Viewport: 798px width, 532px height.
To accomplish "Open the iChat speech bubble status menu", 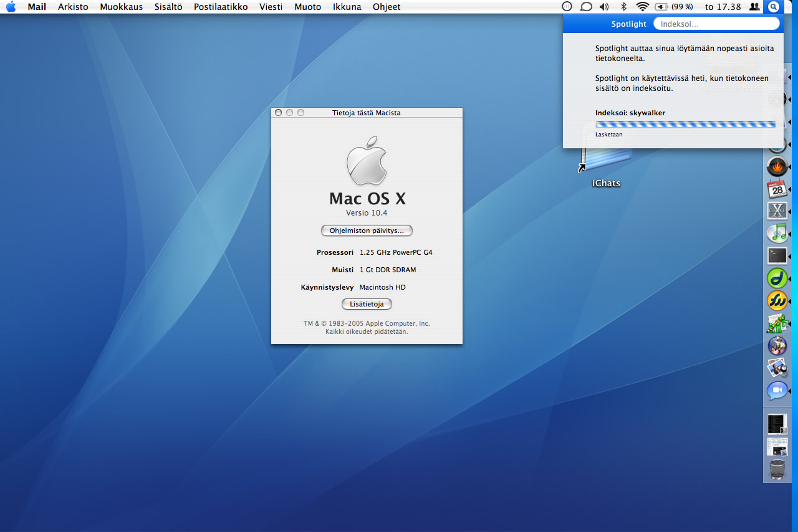I will pyautogui.click(x=586, y=7).
